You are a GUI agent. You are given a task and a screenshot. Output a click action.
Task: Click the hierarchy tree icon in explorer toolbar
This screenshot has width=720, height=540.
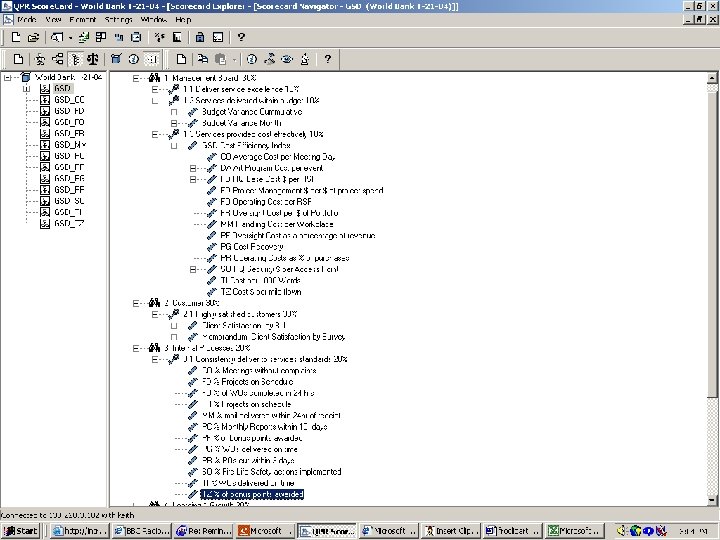tap(58, 60)
